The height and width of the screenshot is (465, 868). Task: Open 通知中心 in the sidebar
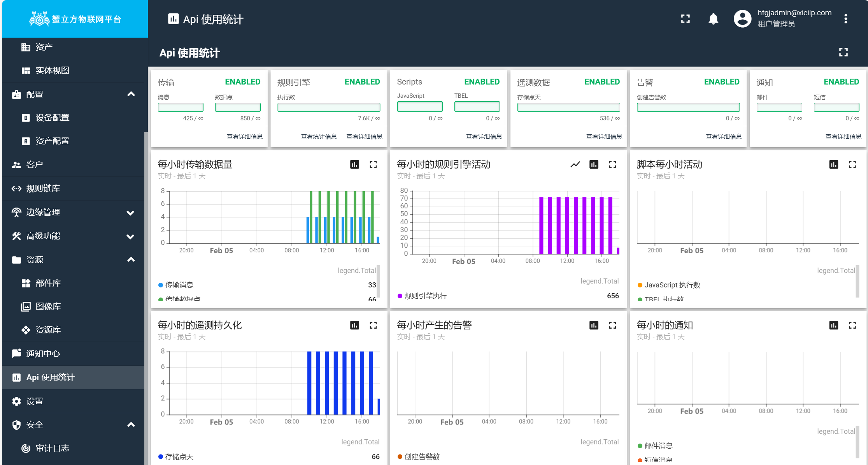point(73,354)
